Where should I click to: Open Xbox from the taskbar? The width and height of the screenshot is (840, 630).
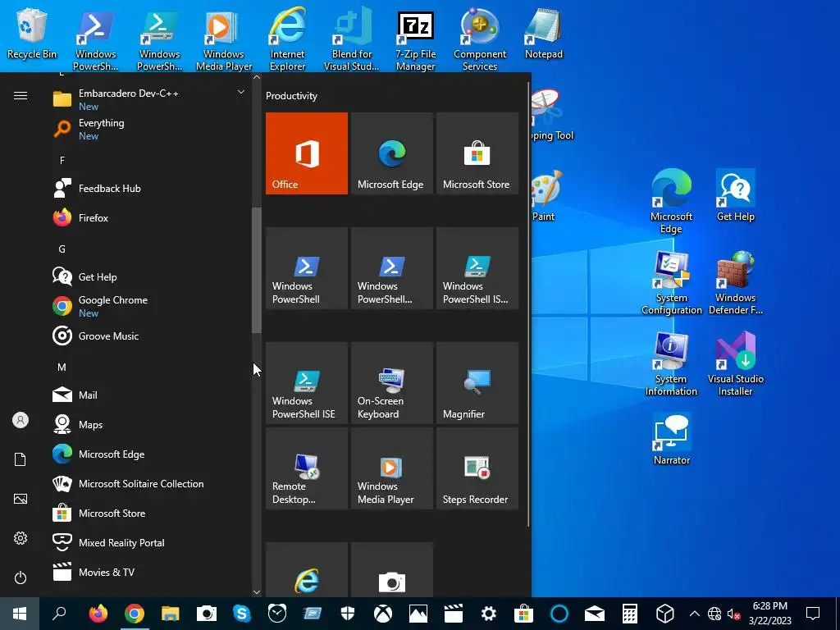point(383,614)
